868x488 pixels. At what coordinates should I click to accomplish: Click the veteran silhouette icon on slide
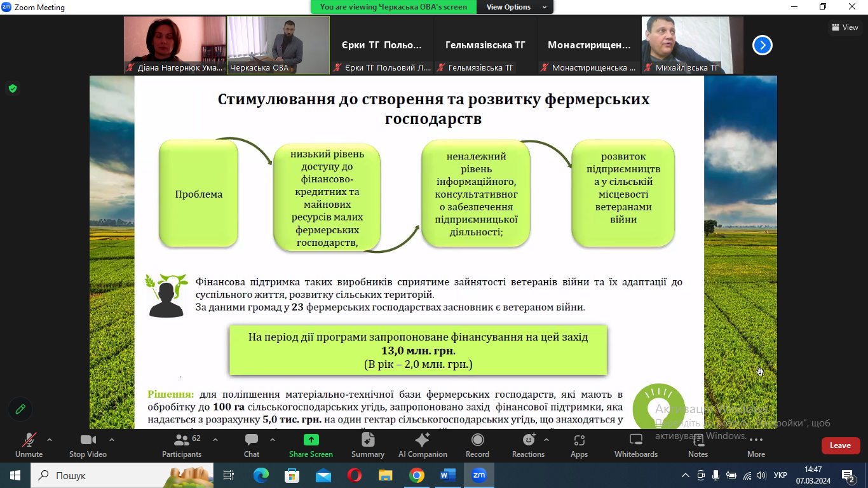pos(166,295)
